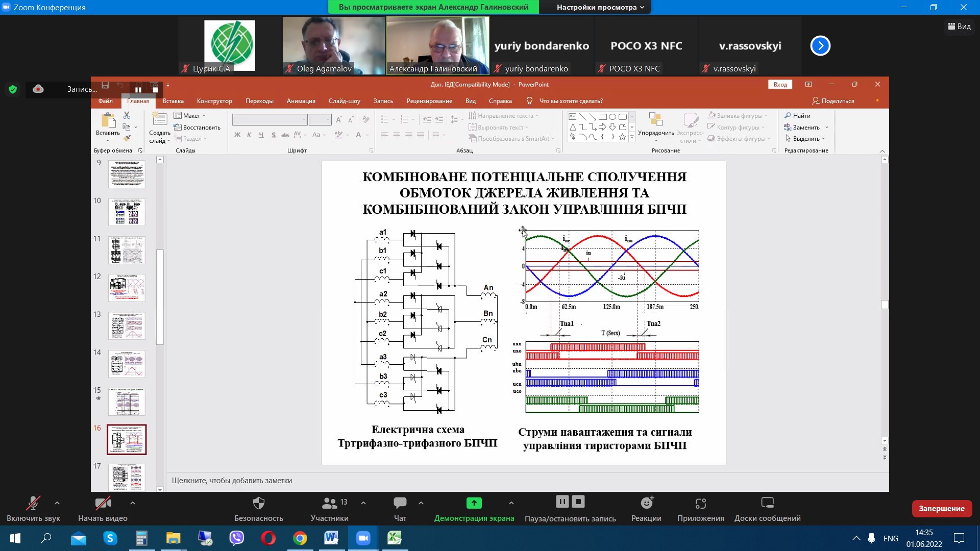Click the Zoom unmute microphone icon
This screenshot has height=551, width=980.
33,503
